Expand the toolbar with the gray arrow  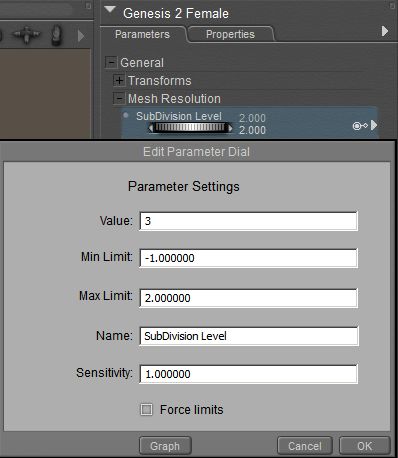[x=81, y=35]
